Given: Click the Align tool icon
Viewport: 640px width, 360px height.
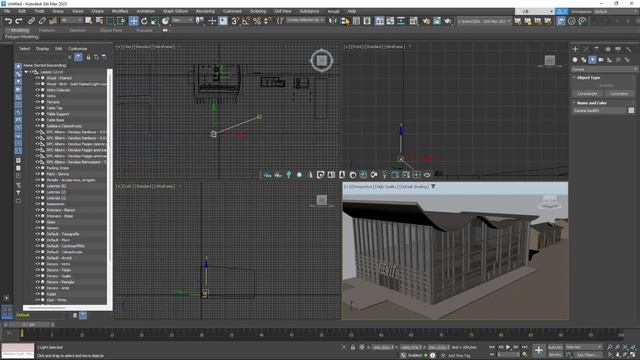Looking at the screenshot, I should click(x=345, y=21).
